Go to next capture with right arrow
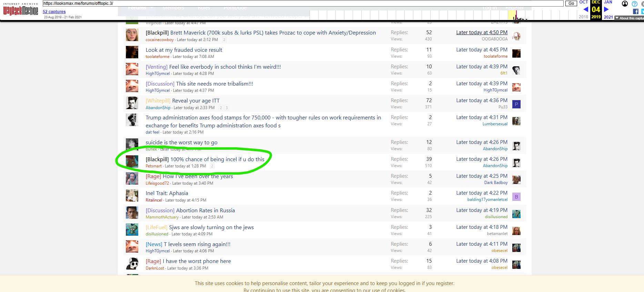Viewport: 644px width, 292px height. click(606, 10)
